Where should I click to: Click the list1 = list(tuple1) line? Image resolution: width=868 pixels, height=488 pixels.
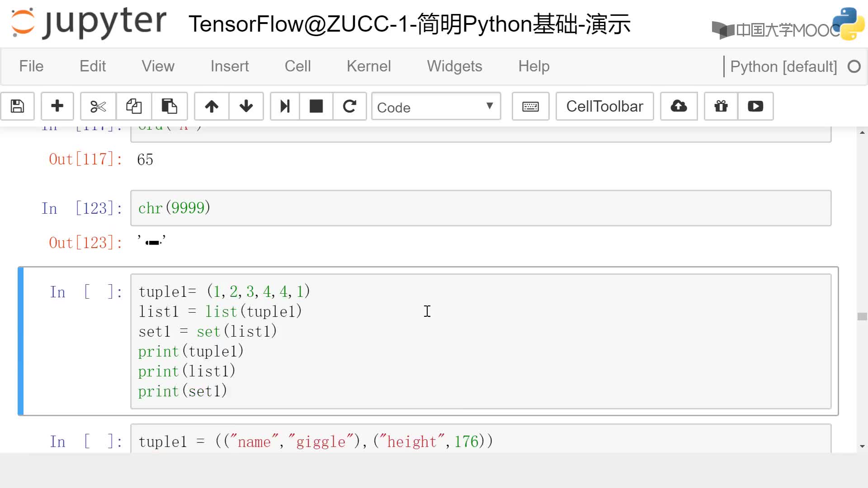pyautogui.click(x=220, y=311)
